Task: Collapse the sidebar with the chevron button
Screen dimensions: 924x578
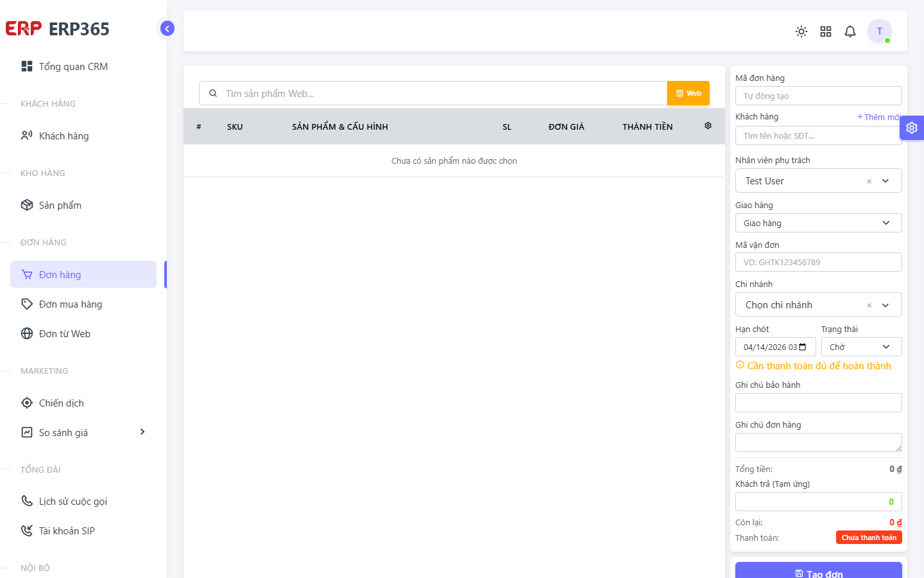Action: click(x=167, y=28)
